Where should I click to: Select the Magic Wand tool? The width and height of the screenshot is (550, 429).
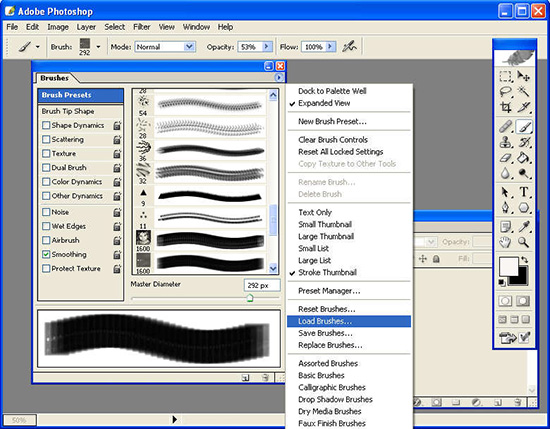pos(524,92)
